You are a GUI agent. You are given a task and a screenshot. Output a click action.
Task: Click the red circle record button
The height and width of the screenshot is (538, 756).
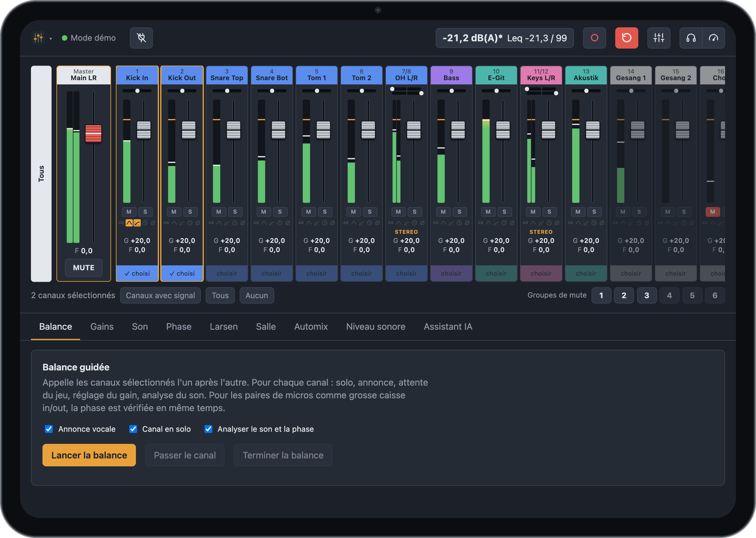[x=595, y=38]
